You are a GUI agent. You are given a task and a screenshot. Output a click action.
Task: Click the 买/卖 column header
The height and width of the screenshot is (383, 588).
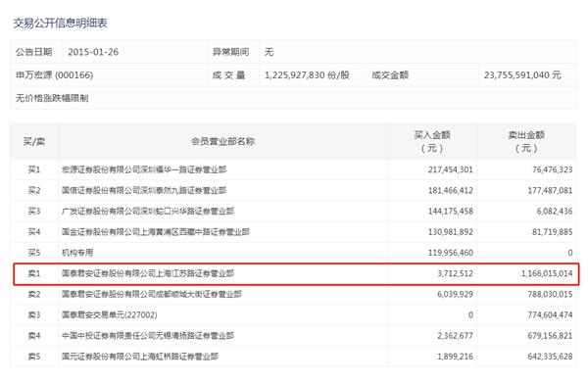[34, 142]
